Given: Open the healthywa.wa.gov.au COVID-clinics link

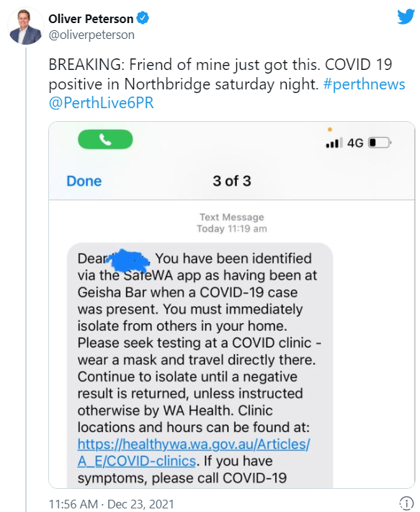Looking at the screenshot, I should click(x=194, y=453).
